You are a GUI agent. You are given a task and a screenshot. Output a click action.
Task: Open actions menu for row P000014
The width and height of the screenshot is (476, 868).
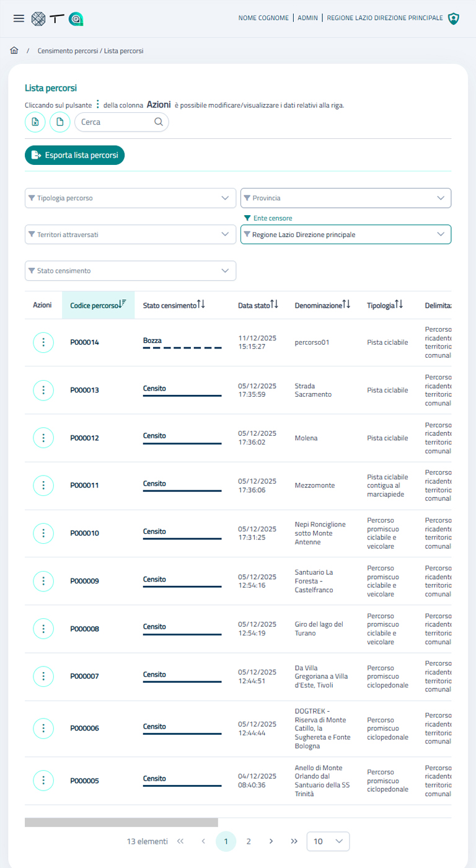click(43, 342)
